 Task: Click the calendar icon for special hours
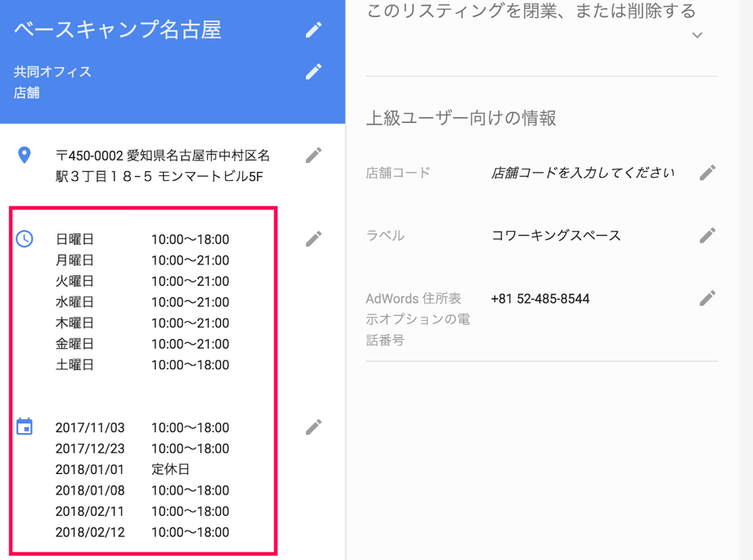click(25, 427)
